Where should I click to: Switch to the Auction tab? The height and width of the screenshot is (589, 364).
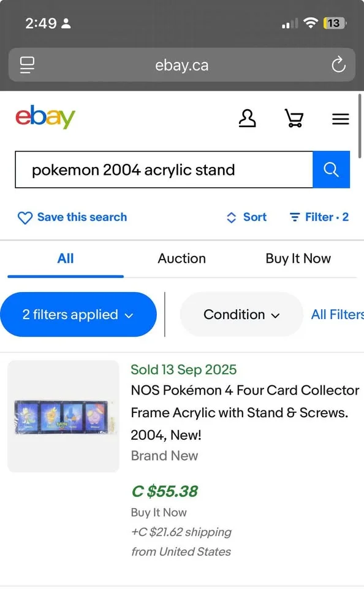pyautogui.click(x=181, y=258)
